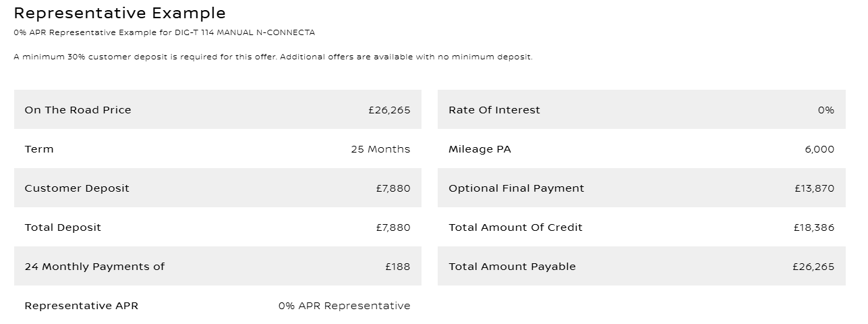Click the DIG-T 114 MANUAL N-CONNECTA subtitle line
The height and width of the screenshot is (324, 868).
pyautogui.click(x=164, y=32)
